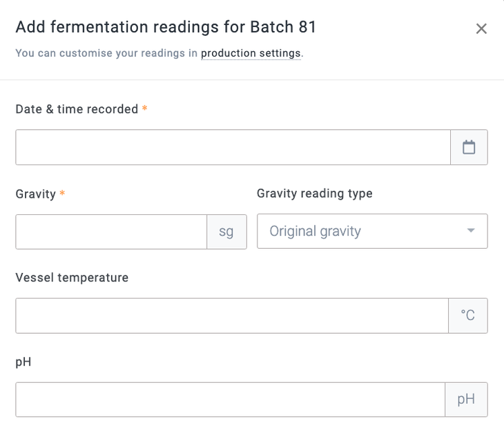Click the sg unit badge
Viewport: 504px width, 432px height.
click(226, 232)
